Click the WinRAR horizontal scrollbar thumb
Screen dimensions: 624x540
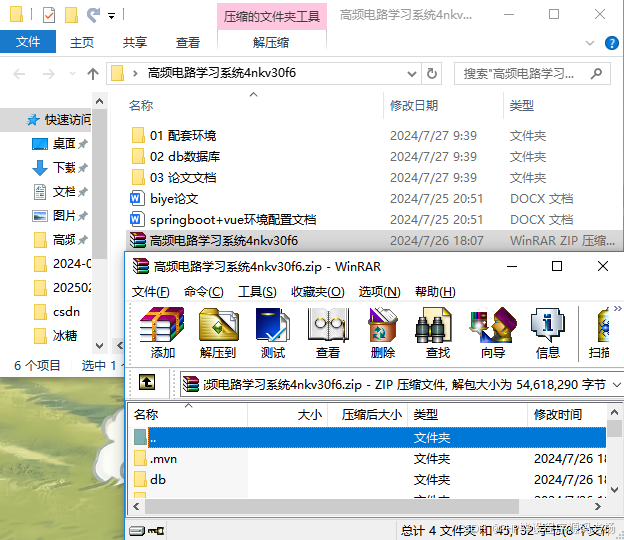click(332, 506)
